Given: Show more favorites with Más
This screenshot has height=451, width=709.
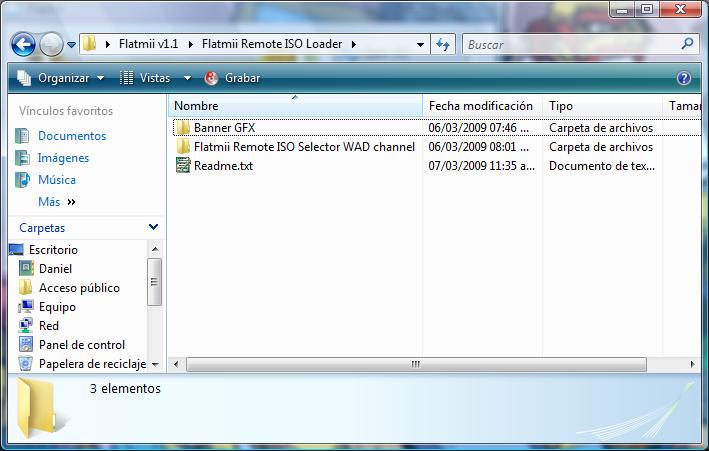Looking at the screenshot, I should (x=57, y=202).
